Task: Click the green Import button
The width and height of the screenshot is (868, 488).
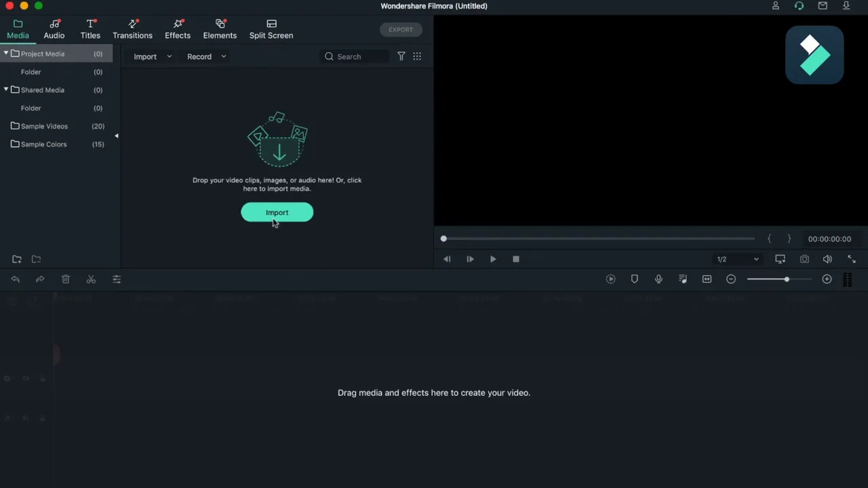Action: tap(277, 212)
